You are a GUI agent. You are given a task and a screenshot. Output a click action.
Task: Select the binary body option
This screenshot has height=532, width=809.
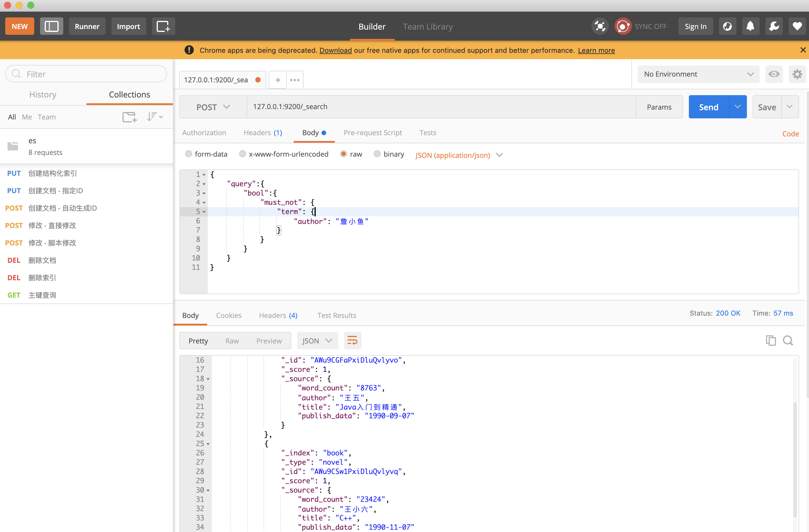pos(377,154)
